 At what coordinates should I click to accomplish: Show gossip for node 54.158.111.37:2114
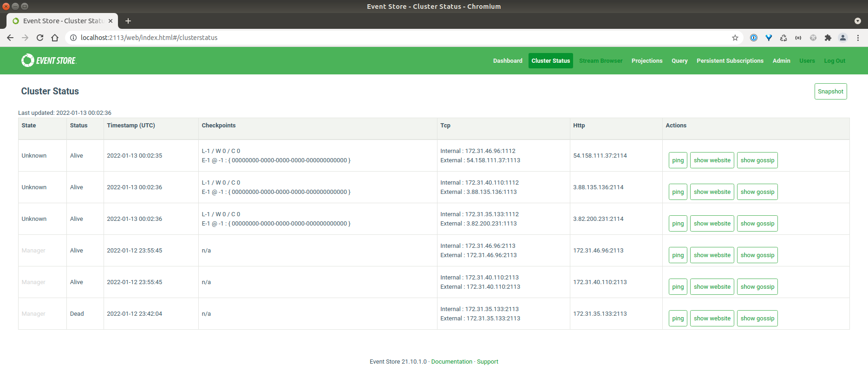pyautogui.click(x=757, y=160)
